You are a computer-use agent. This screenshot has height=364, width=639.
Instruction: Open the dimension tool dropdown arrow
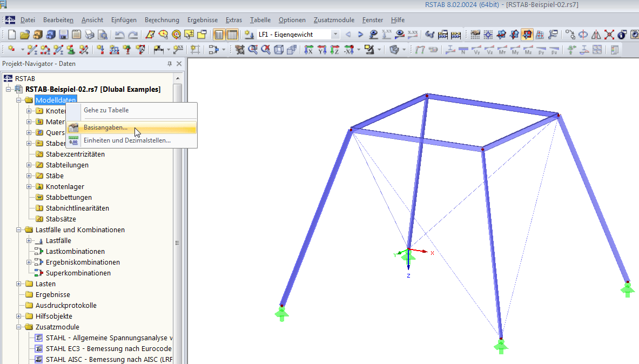point(169,50)
